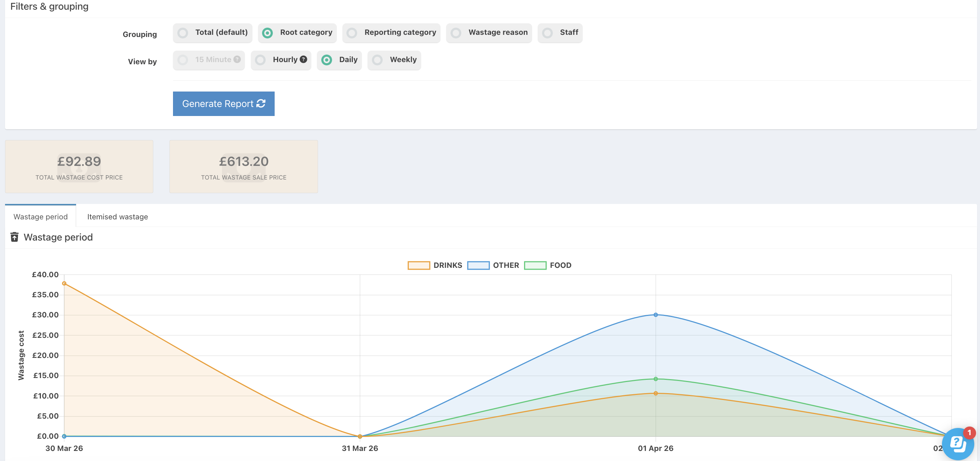Viewport: 980px width, 461px height.
Task: Hide FOOD series via green legend swatch
Action: [535, 265]
